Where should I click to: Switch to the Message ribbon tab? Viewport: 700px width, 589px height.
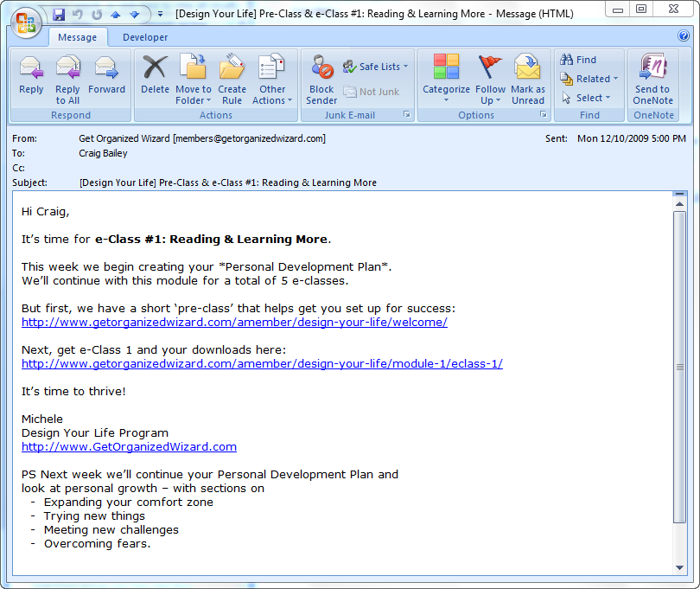78,37
